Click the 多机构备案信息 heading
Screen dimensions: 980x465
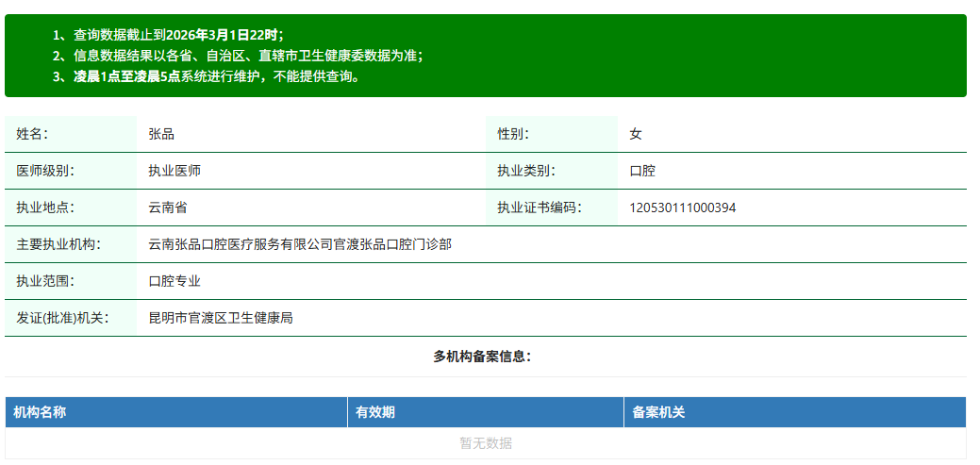[x=483, y=357]
